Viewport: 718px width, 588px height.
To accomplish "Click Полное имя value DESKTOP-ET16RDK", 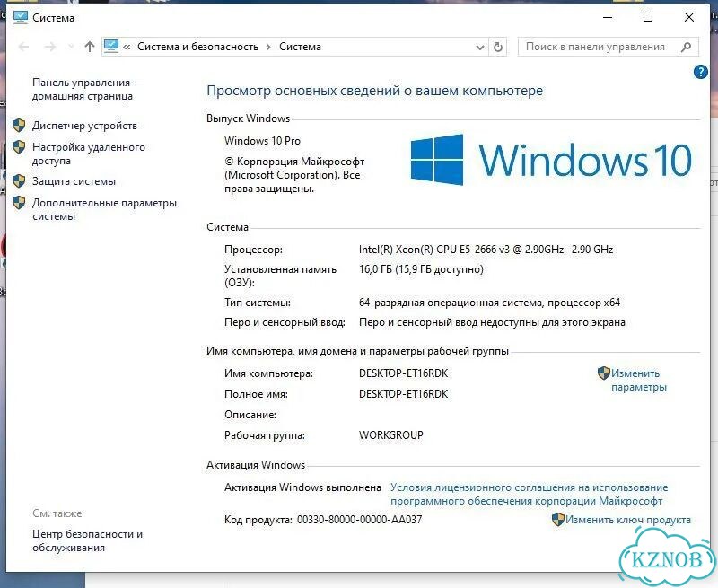I will coord(403,394).
